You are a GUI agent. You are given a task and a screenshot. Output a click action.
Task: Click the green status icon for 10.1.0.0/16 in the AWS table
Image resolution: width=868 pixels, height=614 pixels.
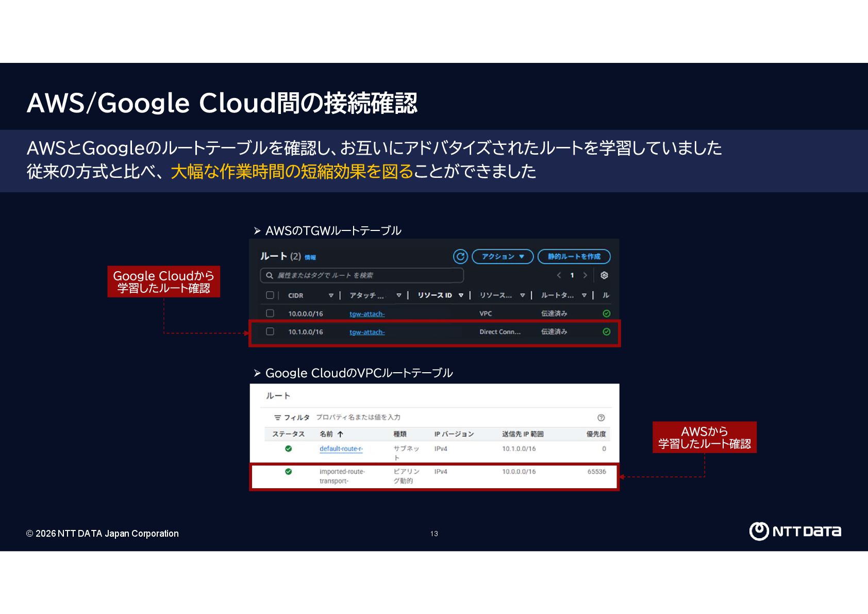[607, 332]
